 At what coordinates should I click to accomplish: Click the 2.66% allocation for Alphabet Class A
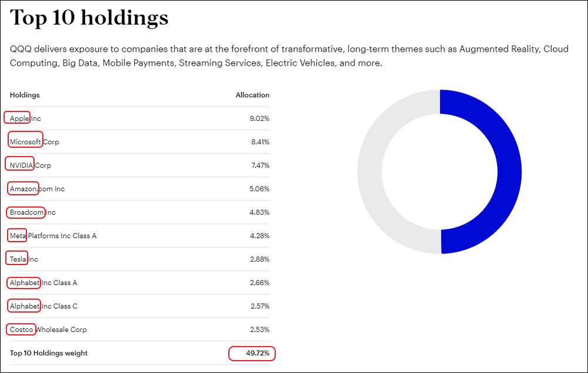pyautogui.click(x=259, y=283)
